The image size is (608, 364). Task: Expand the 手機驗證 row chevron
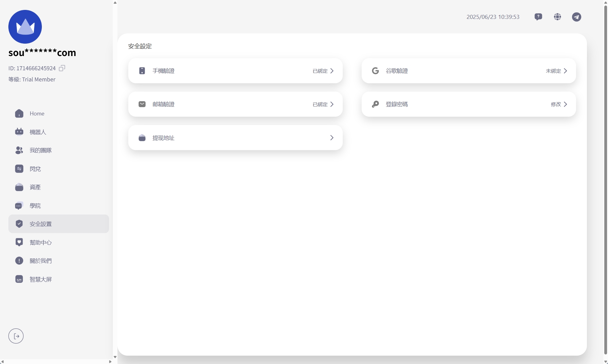click(x=332, y=71)
